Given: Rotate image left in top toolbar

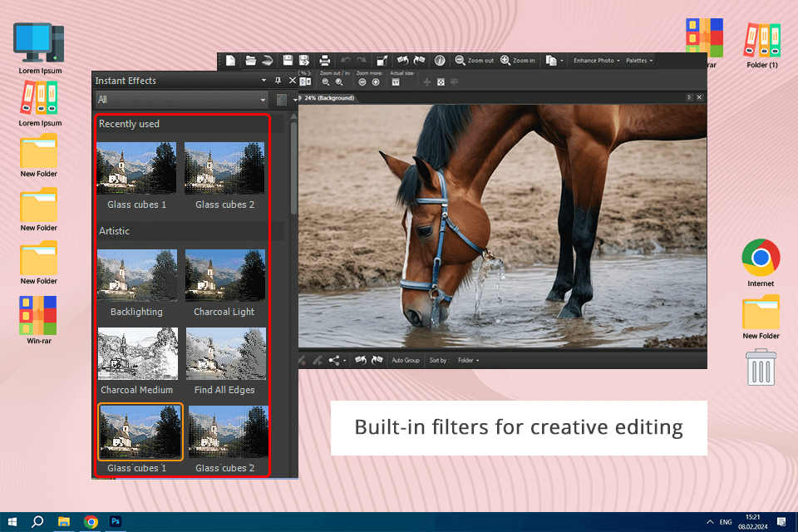Looking at the screenshot, I should pos(403,60).
